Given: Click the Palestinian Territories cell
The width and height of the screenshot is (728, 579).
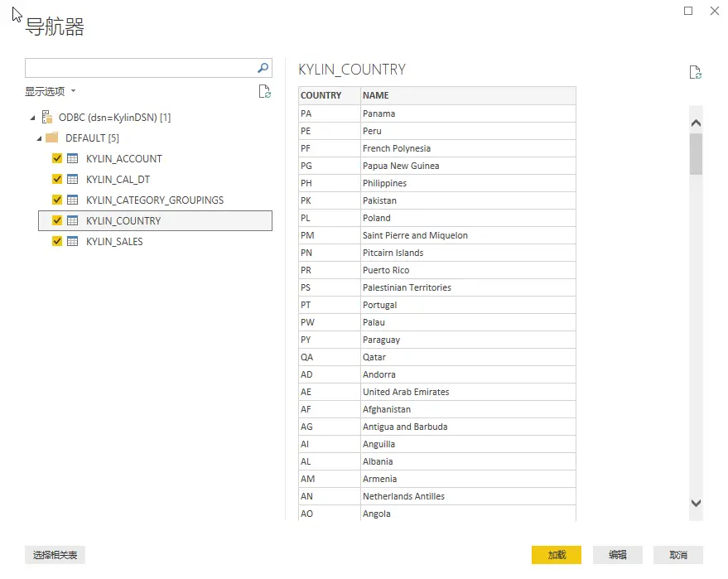Looking at the screenshot, I should (468, 287).
